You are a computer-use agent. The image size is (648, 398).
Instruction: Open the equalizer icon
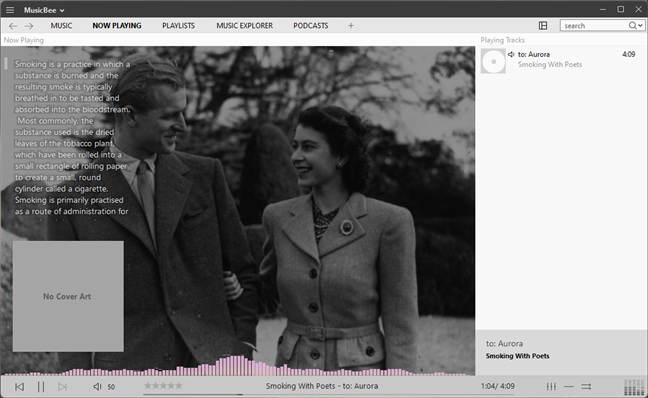551,386
